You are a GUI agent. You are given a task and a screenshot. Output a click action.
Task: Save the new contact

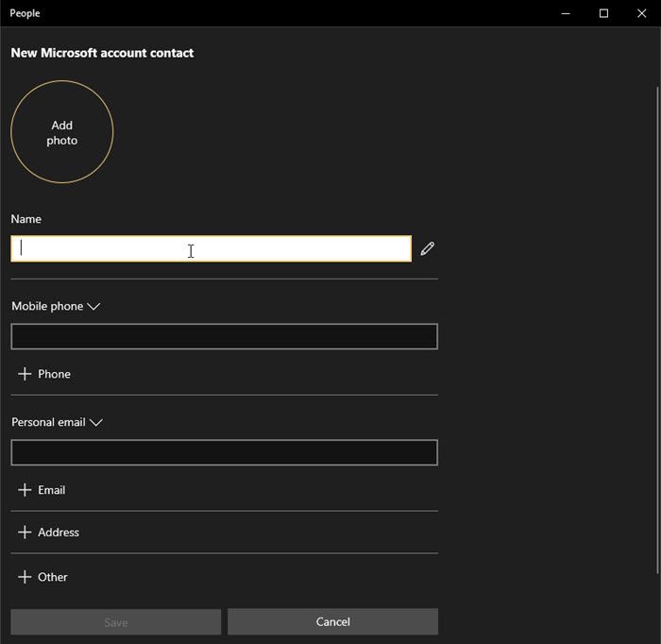[x=116, y=621]
